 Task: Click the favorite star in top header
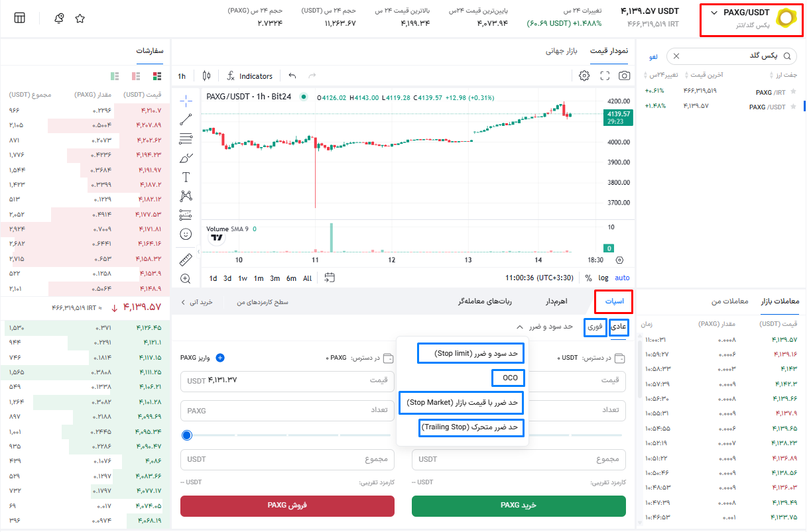80,18
